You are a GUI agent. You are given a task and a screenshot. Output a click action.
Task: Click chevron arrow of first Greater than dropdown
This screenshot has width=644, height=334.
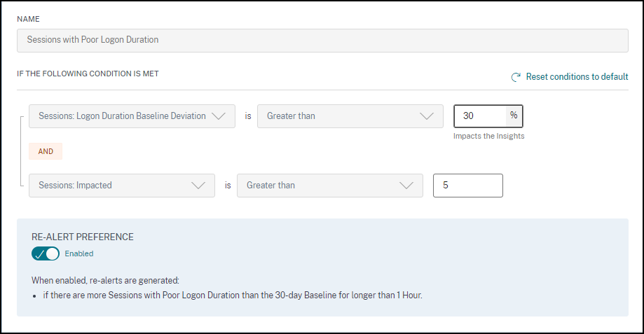[x=426, y=116]
